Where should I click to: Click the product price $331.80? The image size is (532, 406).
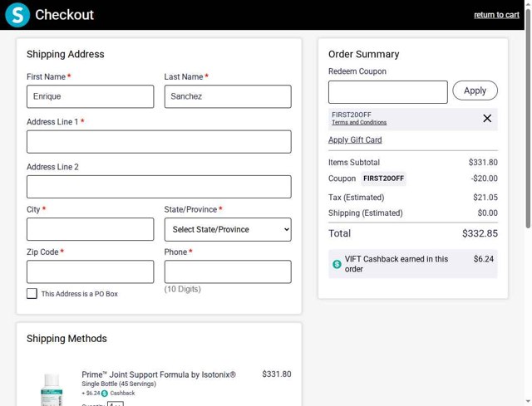(x=277, y=374)
